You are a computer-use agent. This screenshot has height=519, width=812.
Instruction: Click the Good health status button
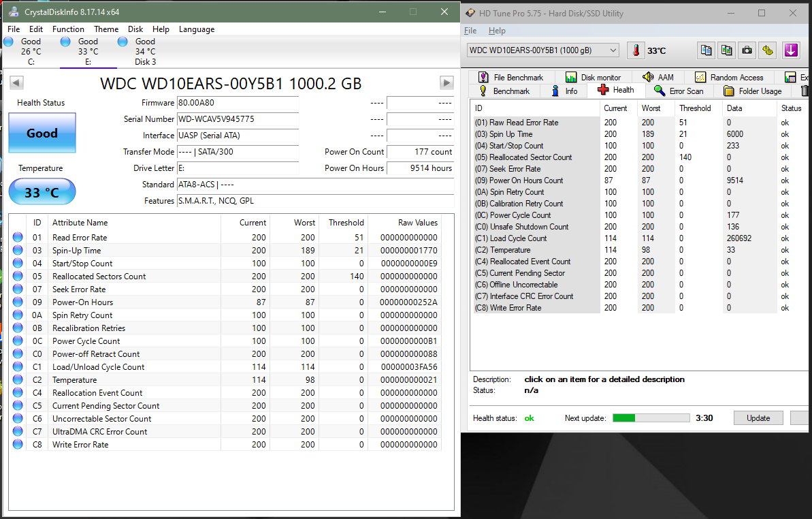pos(42,133)
